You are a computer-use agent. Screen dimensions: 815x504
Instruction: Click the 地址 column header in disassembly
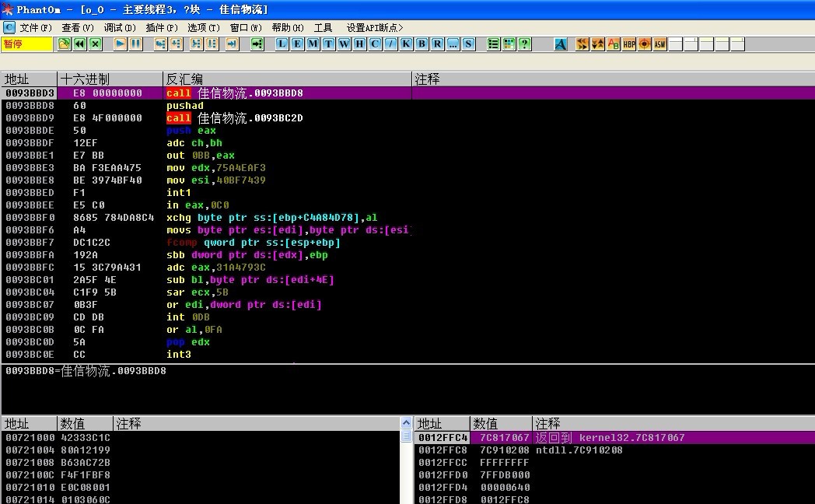[x=29, y=79]
